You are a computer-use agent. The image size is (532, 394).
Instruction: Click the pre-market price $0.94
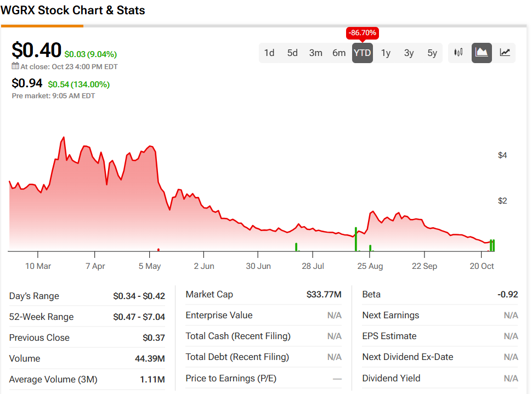tap(27, 83)
